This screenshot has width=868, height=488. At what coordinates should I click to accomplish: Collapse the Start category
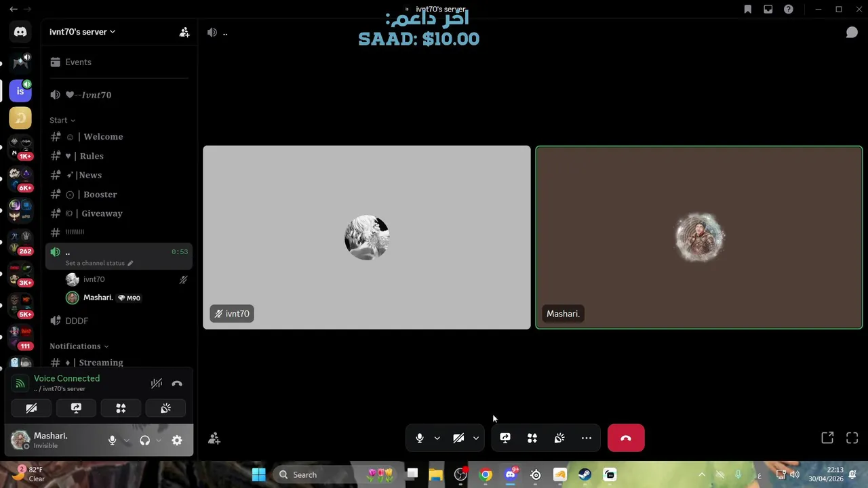point(62,120)
